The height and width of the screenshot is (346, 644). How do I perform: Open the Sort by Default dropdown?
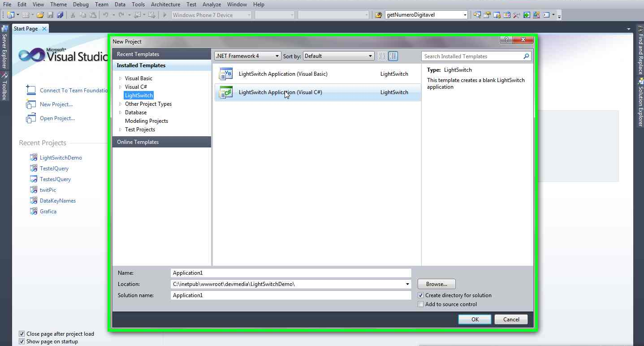pyautogui.click(x=338, y=56)
